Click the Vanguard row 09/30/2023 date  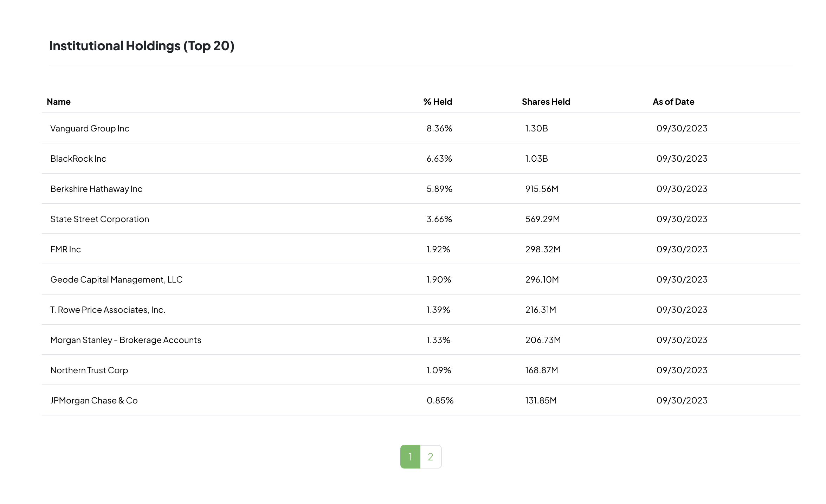(682, 128)
